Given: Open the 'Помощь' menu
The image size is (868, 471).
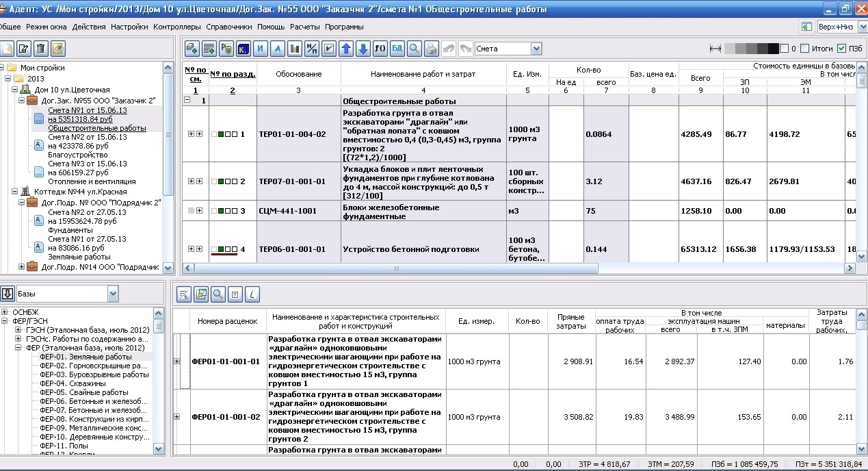Looking at the screenshot, I should [271, 27].
